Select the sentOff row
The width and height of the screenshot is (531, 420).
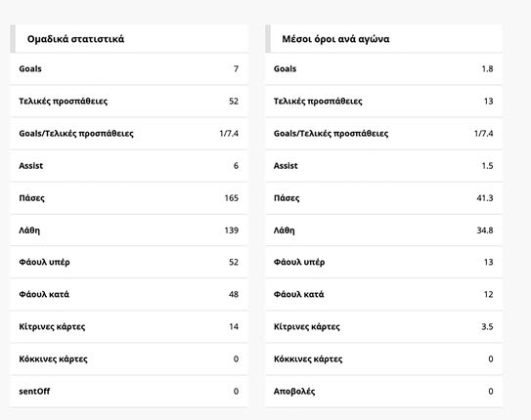(x=129, y=392)
